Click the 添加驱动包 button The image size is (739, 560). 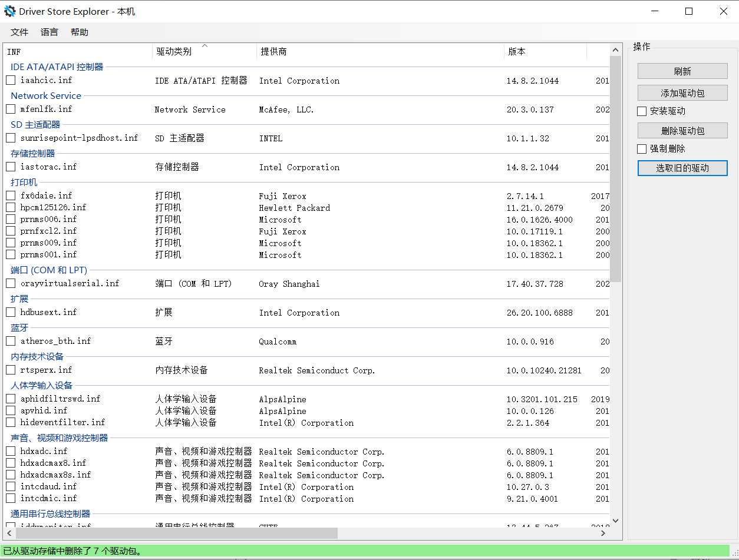[x=682, y=93]
